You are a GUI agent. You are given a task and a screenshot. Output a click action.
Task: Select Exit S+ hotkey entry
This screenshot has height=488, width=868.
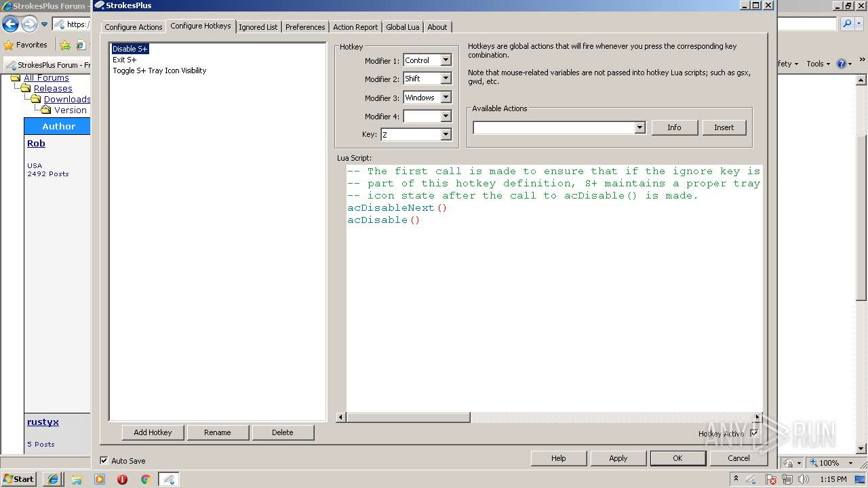point(124,60)
